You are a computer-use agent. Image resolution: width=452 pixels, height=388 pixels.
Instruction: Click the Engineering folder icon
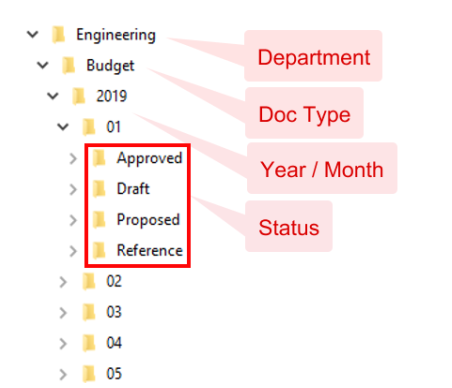tap(59, 35)
